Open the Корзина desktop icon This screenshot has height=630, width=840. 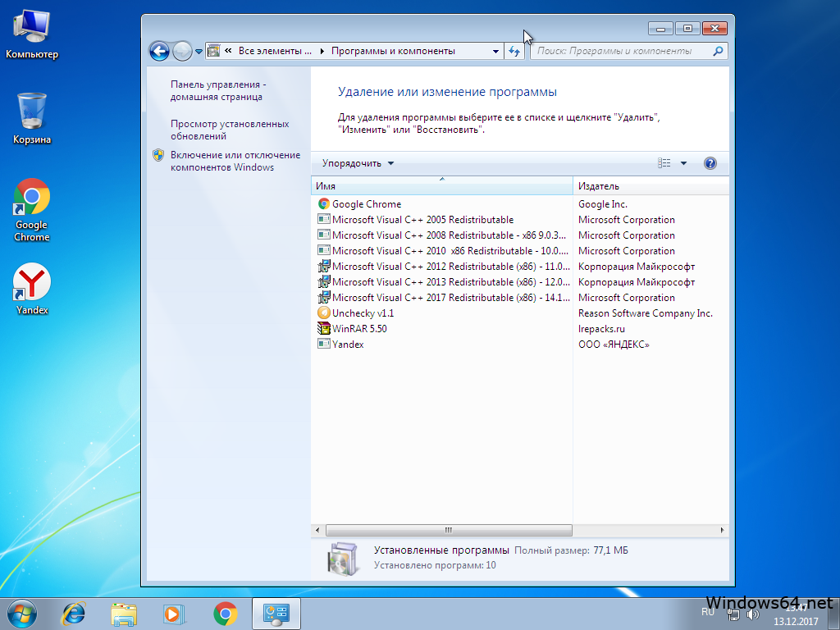pos(32,118)
